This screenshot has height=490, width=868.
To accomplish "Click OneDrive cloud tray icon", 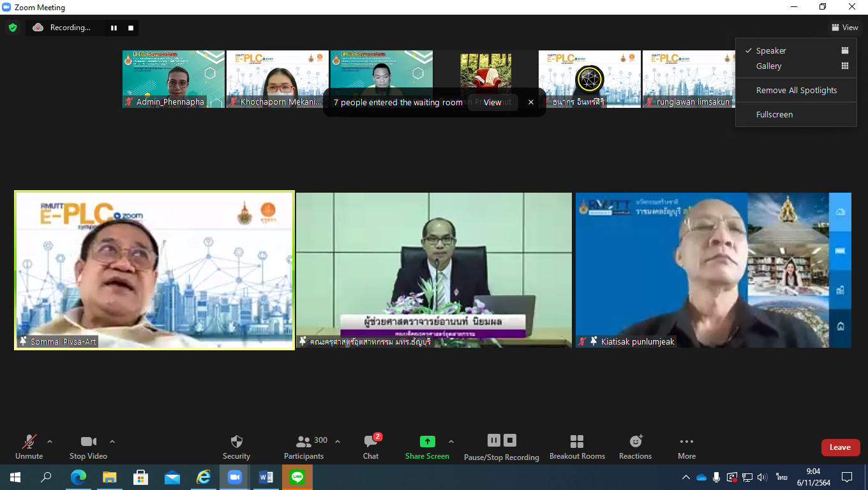I will click(x=701, y=477).
